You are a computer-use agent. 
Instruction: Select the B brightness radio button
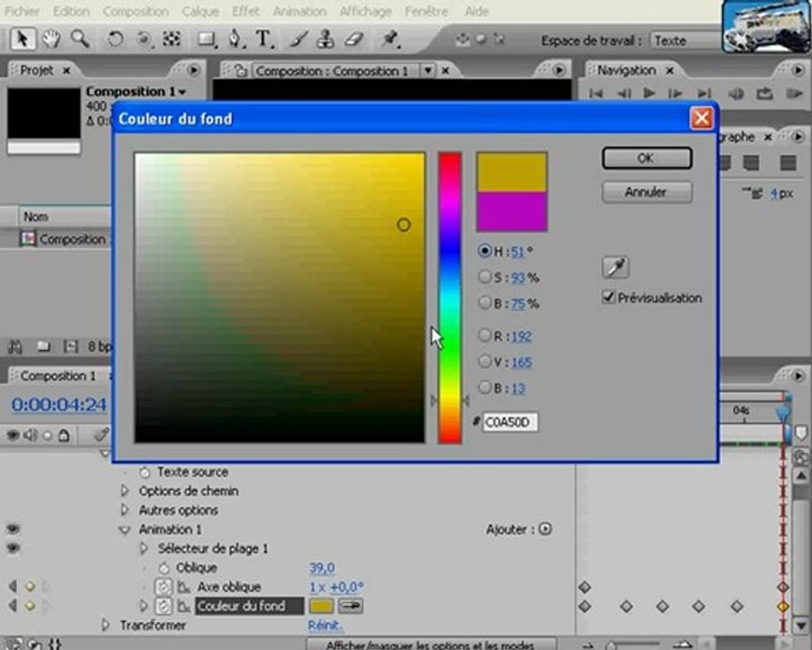click(x=484, y=302)
